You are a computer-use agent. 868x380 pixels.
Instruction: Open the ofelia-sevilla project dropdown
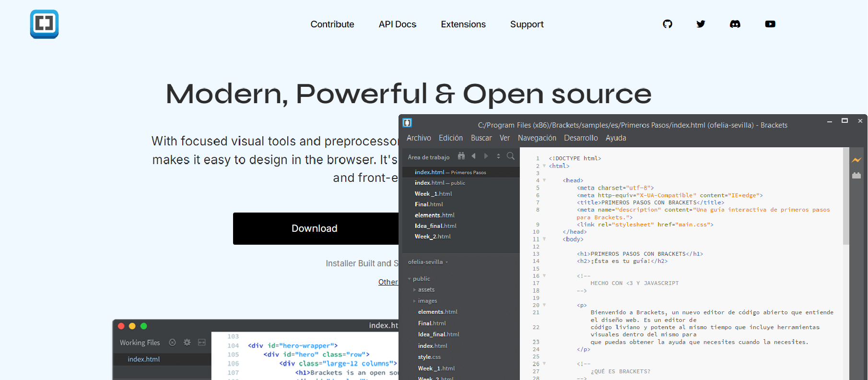[x=428, y=262]
